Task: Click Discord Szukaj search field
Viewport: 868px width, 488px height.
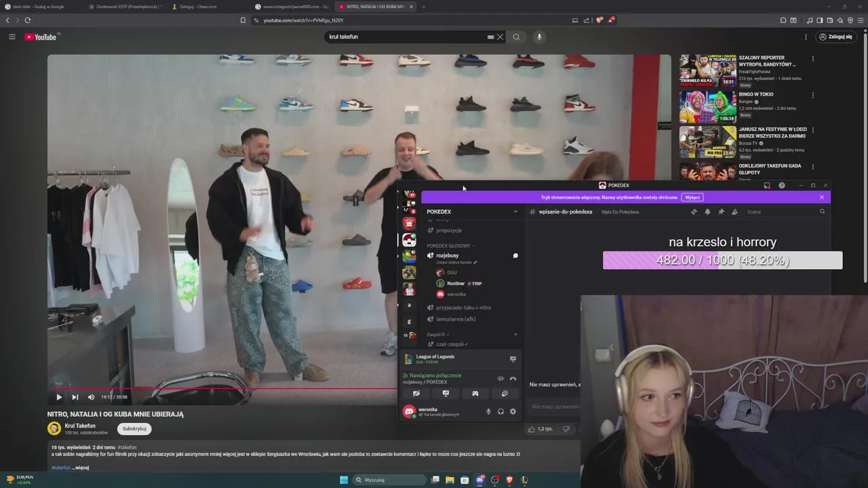Action: coord(785,211)
